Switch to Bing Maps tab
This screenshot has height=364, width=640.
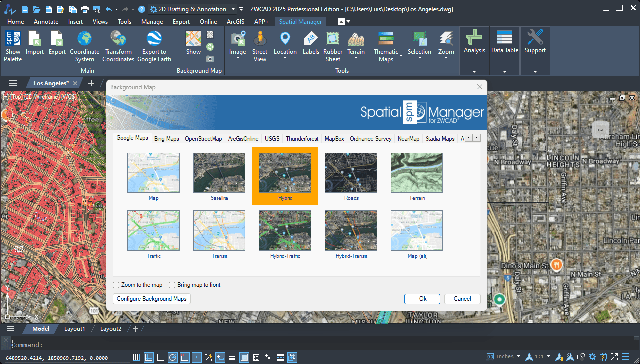point(167,139)
